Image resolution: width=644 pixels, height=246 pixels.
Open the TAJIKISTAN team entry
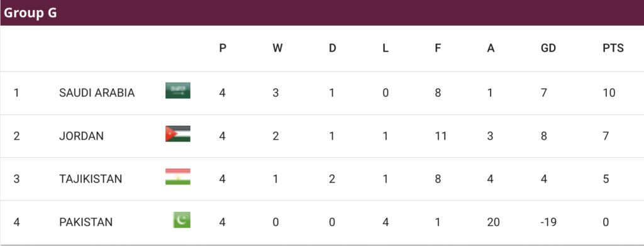pos(91,179)
